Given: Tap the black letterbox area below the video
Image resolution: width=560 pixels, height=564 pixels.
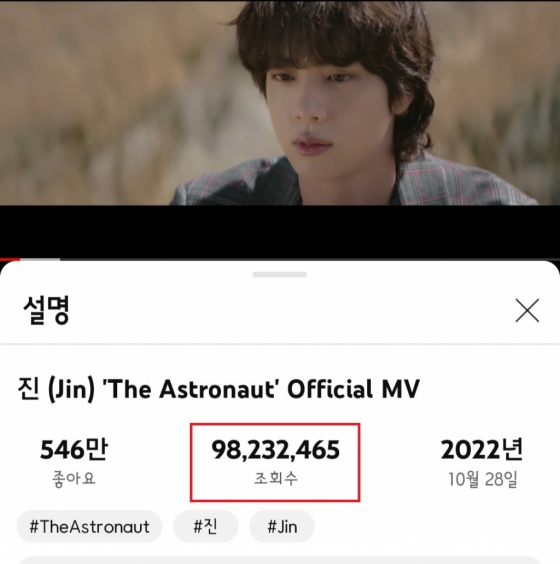Looking at the screenshot, I should 280,231.
